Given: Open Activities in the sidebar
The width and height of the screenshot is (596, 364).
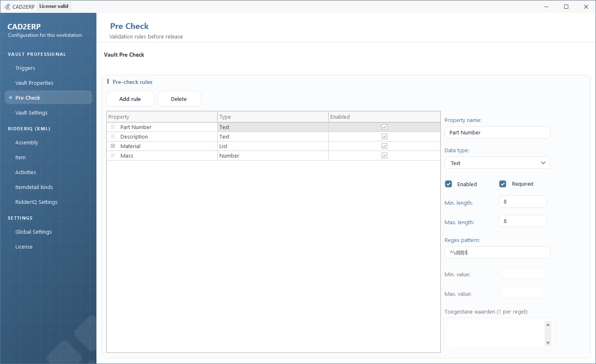Looking at the screenshot, I should click(x=48, y=172).
